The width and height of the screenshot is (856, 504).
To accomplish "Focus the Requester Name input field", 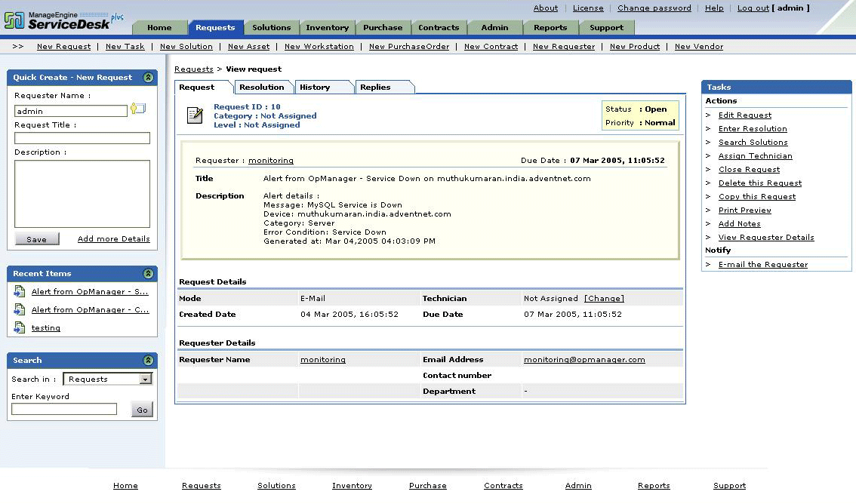I will [70, 111].
